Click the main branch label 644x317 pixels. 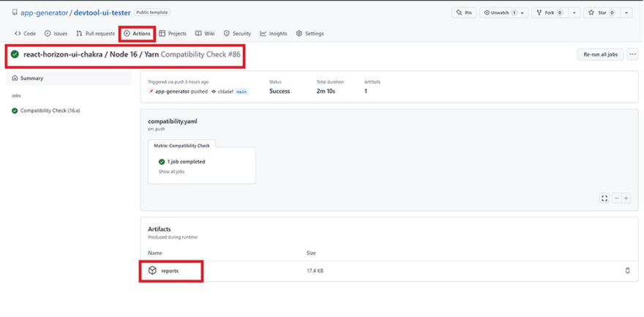click(242, 92)
